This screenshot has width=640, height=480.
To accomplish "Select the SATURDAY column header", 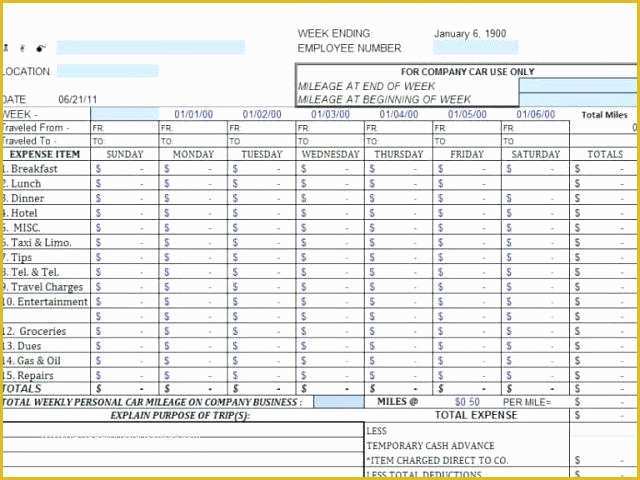I will [536, 154].
